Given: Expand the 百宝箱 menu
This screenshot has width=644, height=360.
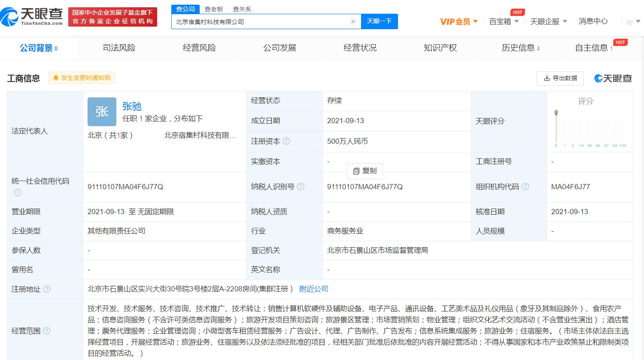Looking at the screenshot, I should (504, 21).
